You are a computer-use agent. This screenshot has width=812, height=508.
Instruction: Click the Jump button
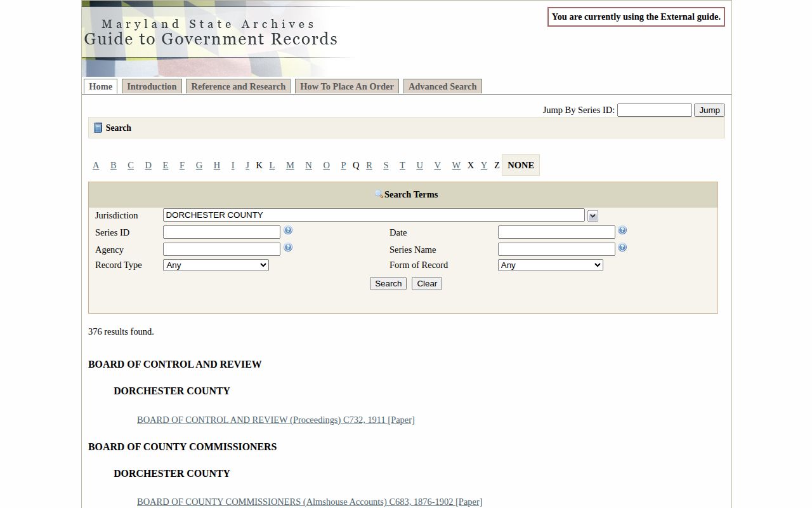(x=709, y=110)
